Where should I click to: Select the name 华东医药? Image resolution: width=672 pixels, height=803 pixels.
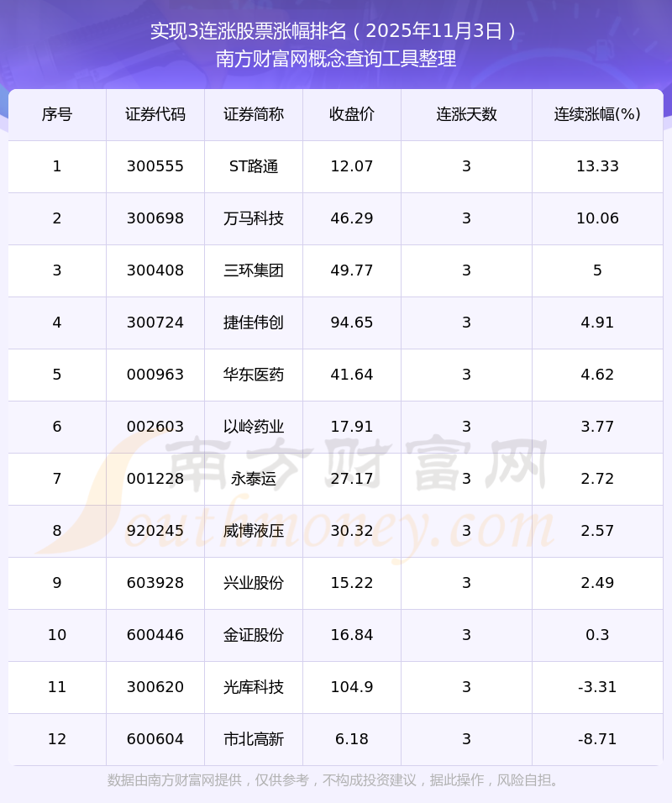tap(254, 375)
